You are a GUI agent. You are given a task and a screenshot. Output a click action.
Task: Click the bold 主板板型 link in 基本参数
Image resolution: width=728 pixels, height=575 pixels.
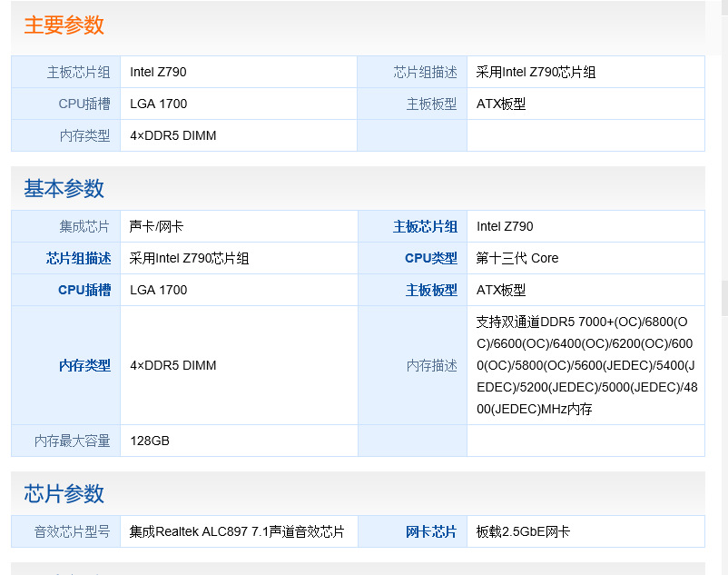coord(431,290)
